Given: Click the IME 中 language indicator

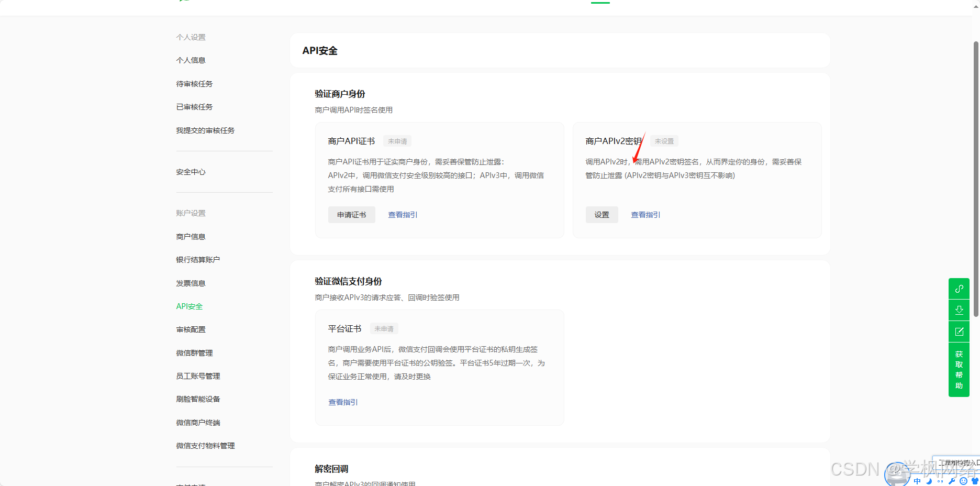Looking at the screenshot, I should [x=917, y=481].
